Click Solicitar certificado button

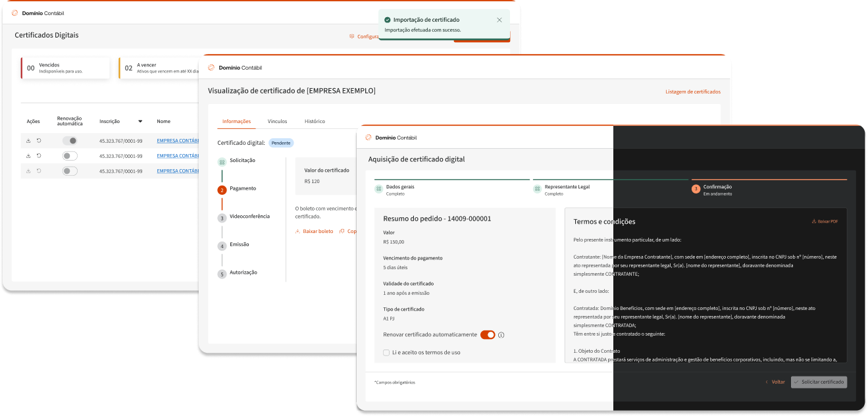click(819, 382)
